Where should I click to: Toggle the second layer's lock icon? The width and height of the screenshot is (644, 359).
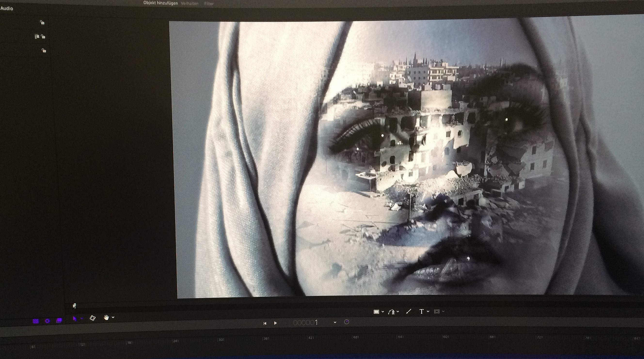[43, 37]
